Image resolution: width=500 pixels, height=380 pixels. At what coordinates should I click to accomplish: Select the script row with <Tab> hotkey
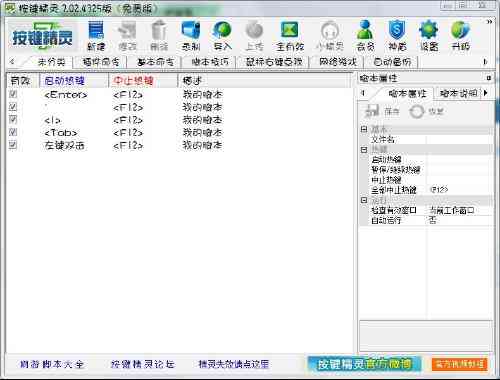180,133
